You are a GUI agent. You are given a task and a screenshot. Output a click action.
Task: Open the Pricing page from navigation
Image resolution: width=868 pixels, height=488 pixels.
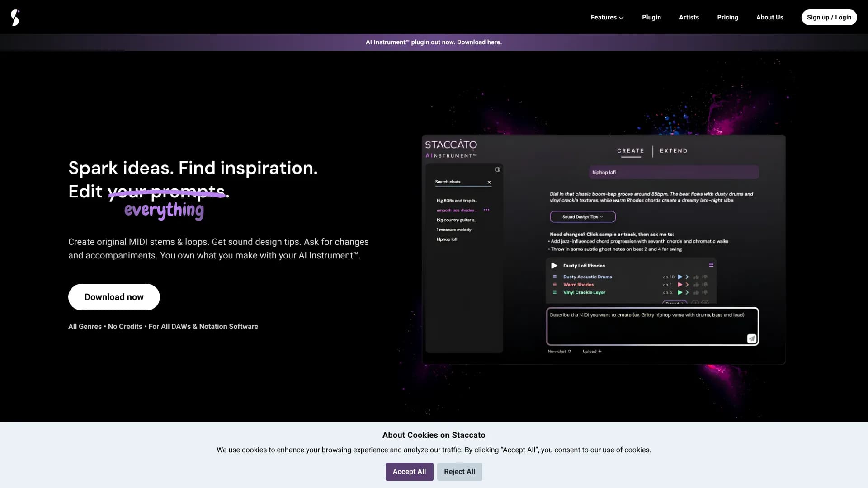pyautogui.click(x=727, y=17)
